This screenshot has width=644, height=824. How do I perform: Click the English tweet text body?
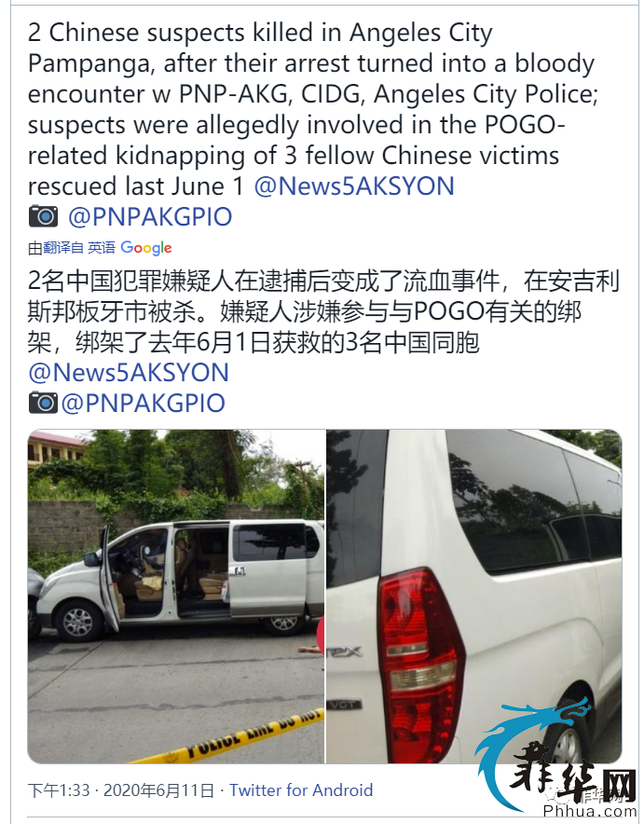(313, 109)
